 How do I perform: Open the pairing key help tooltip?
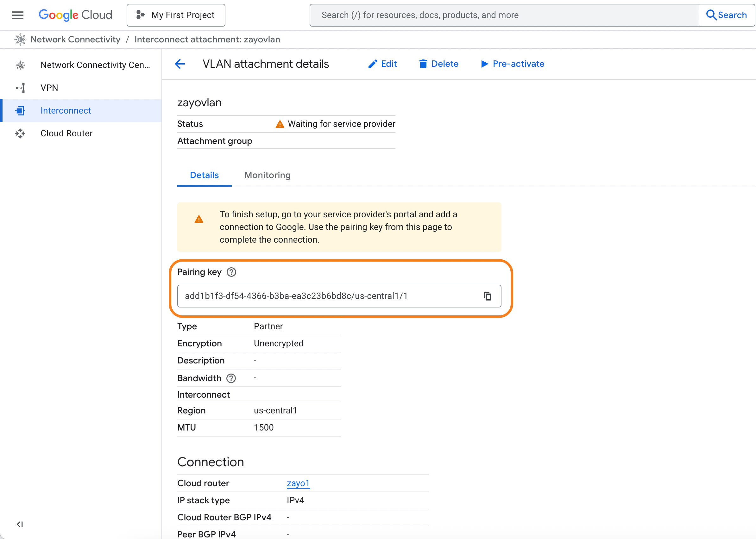pyautogui.click(x=231, y=272)
